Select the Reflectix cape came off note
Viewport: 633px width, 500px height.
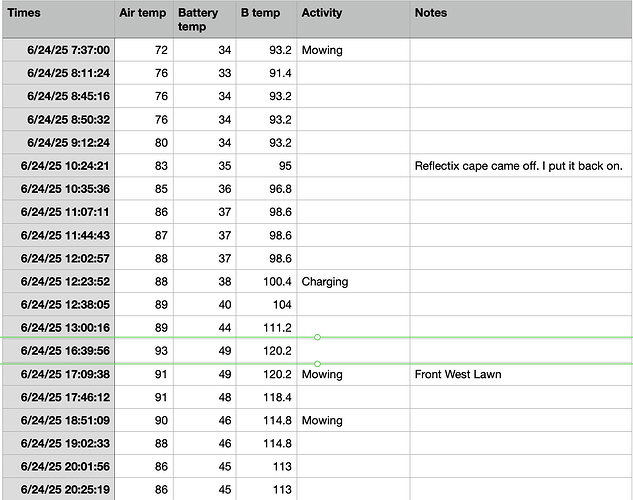click(521, 165)
